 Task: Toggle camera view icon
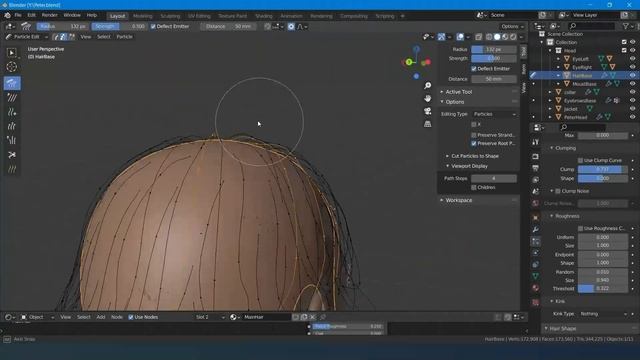pos(427,111)
